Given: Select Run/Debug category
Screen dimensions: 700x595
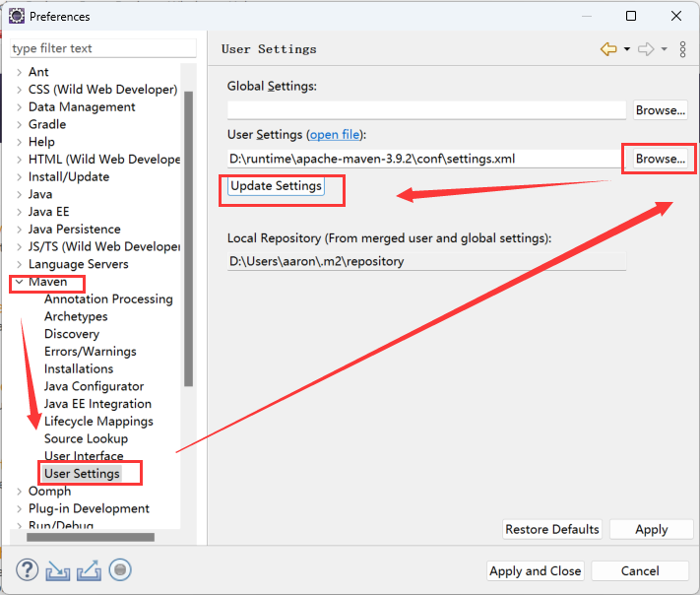Looking at the screenshot, I should click(61, 524).
